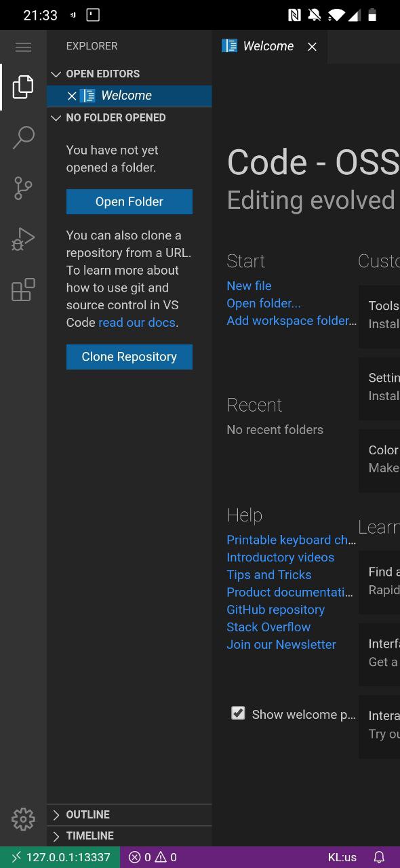The height and width of the screenshot is (868, 400).
Task: Open the Introductory videos link
Action: click(x=281, y=557)
